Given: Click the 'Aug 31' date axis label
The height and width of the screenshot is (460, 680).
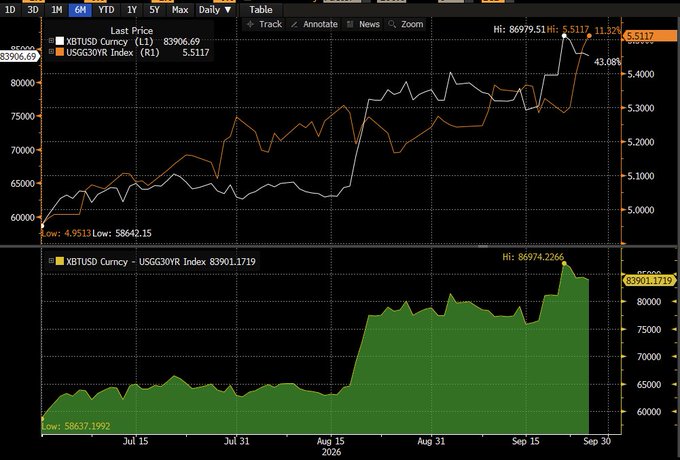Looking at the screenshot, I should [x=431, y=441].
